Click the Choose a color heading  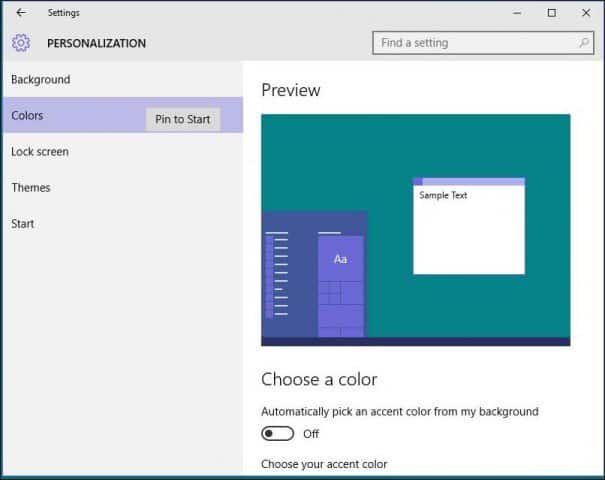319,379
